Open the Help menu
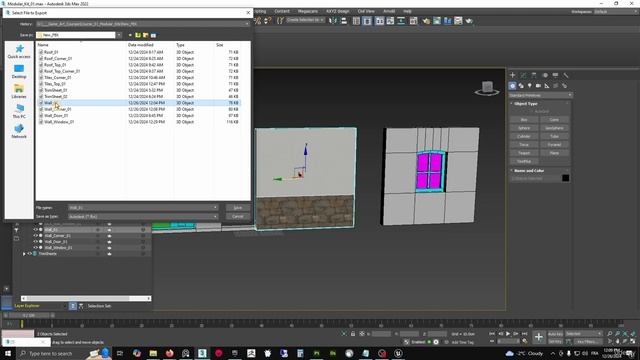Screen dimensions: 640x360 [x=407, y=11]
